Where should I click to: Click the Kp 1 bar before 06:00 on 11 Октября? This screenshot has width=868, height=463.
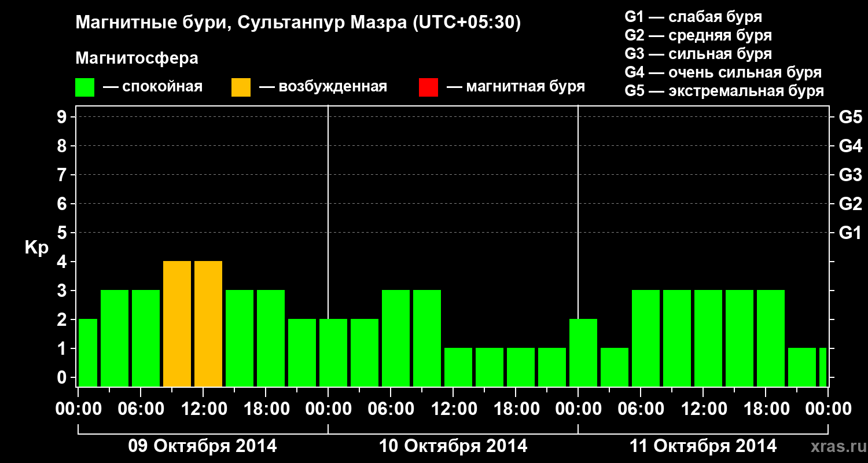point(615,367)
